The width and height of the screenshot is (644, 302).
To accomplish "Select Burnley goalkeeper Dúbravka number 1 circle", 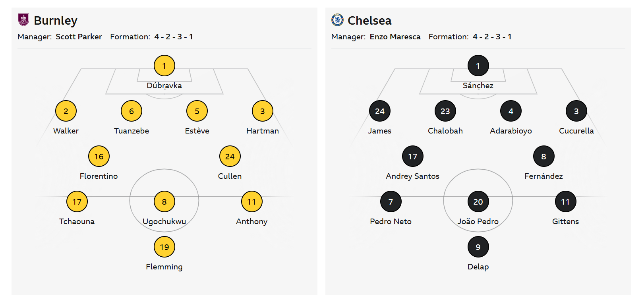I will [x=164, y=66].
